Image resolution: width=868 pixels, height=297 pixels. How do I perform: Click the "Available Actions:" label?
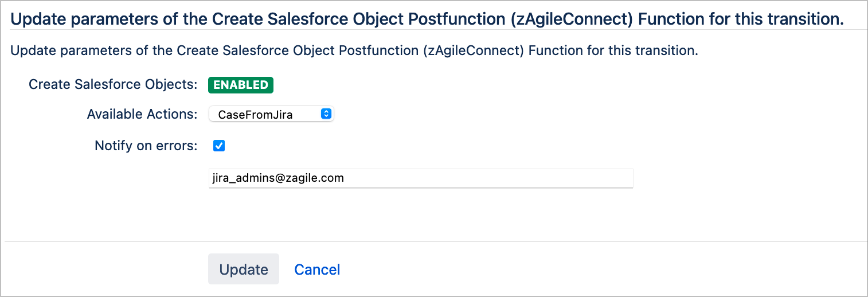[142, 114]
